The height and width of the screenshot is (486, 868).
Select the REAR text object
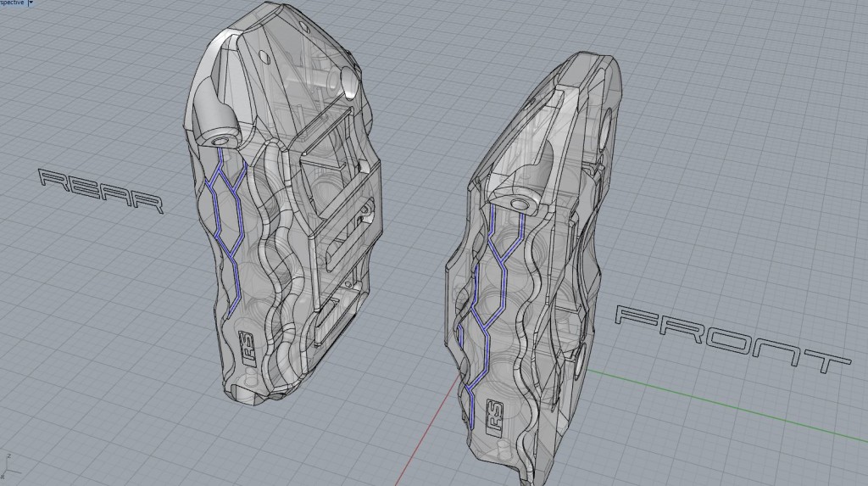(x=100, y=191)
